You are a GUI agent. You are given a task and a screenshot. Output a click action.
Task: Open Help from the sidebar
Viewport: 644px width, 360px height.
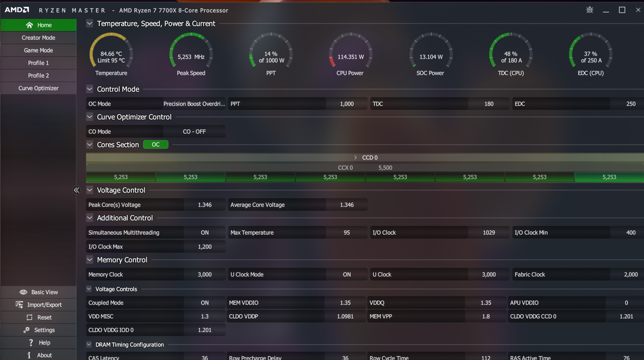(x=38, y=342)
